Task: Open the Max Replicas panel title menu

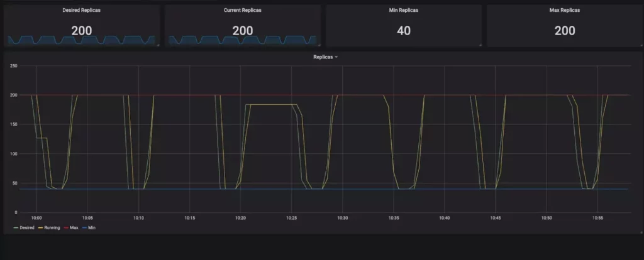Action: click(x=565, y=11)
